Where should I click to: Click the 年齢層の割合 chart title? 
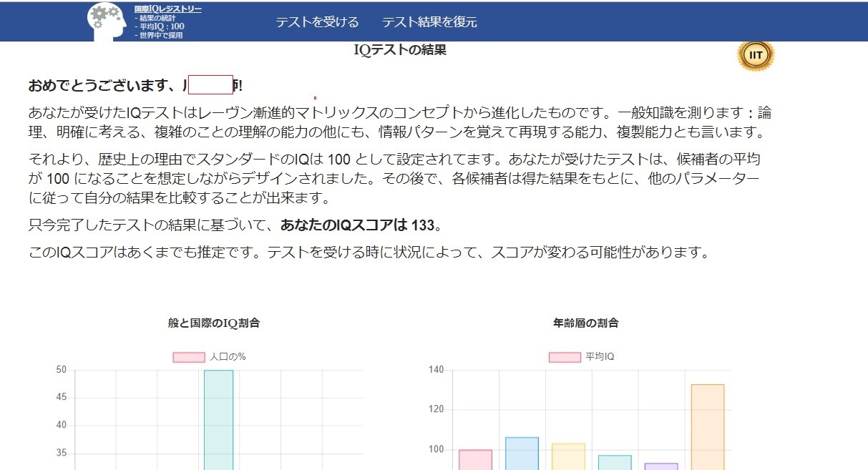(x=586, y=323)
